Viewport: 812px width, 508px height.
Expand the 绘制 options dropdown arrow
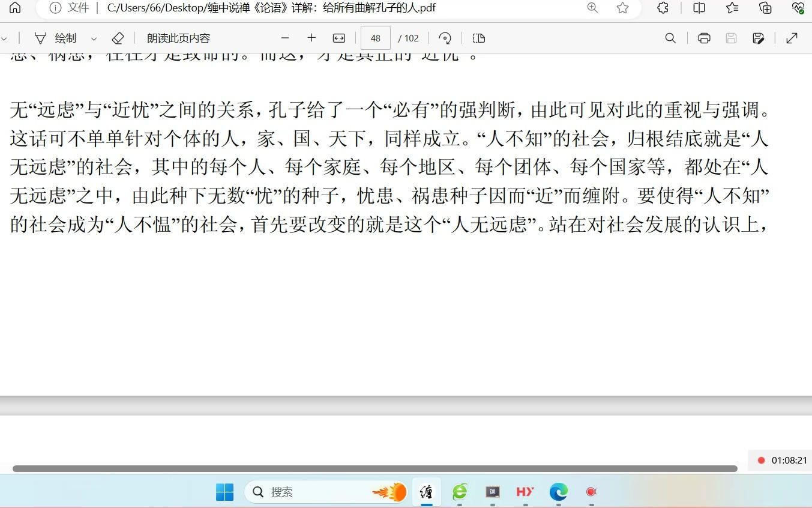(x=94, y=38)
